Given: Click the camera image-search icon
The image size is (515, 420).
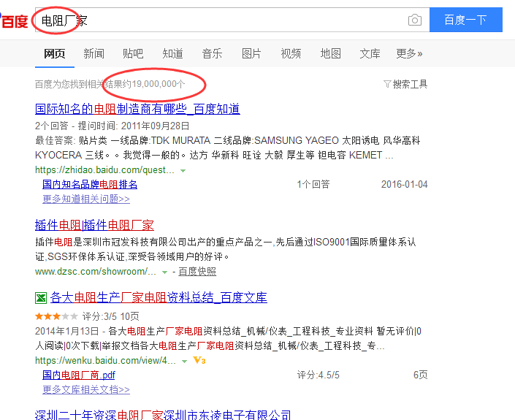Looking at the screenshot, I should click(415, 20).
